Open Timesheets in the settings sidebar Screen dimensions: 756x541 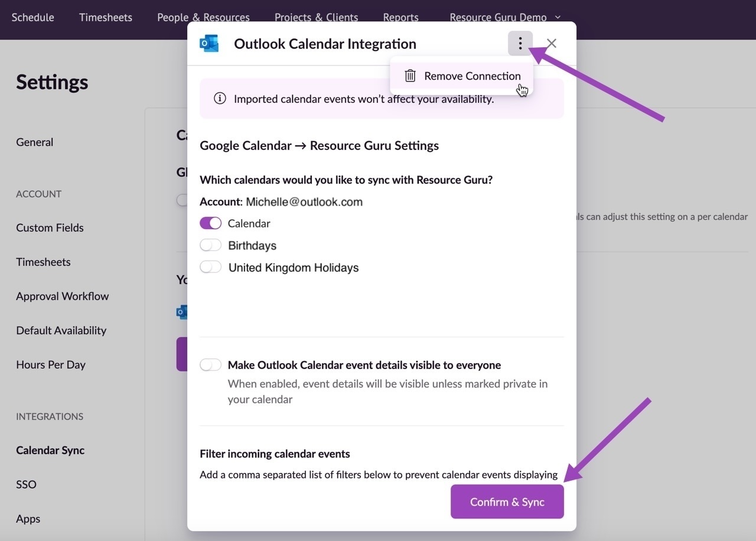click(x=43, y=262)
